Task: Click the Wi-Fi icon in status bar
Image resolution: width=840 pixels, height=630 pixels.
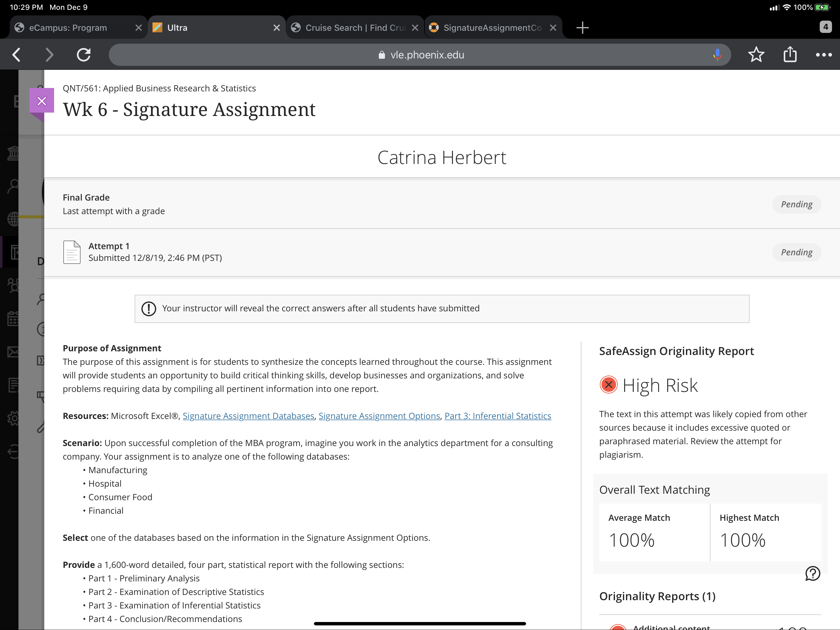Action: point(787,7)
